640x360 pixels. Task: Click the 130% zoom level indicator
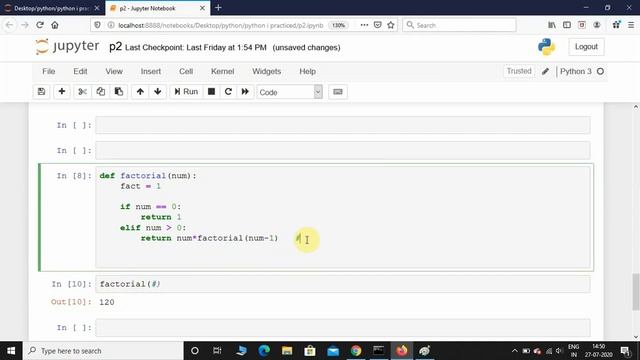(x=338, y=25)
